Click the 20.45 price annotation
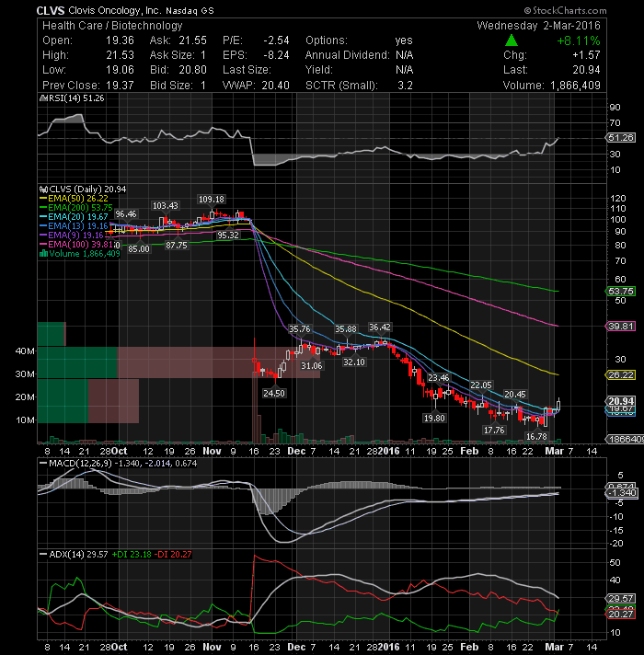644x655 pixels. pyautogui.click(x=515, y=394)
